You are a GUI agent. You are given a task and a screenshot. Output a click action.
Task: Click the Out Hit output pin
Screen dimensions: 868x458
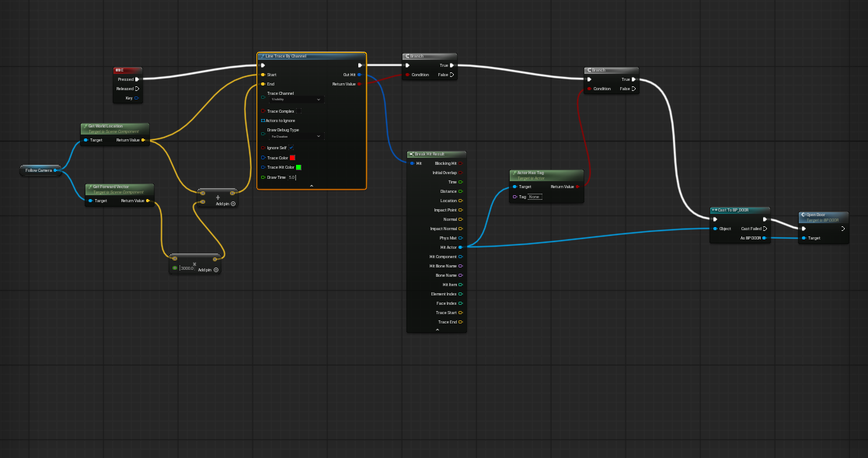[359, 75]
